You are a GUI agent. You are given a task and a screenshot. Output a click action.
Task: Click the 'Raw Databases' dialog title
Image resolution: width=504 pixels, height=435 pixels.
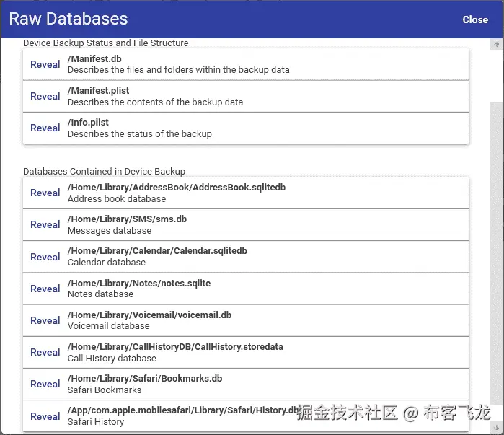pos(68,19)
